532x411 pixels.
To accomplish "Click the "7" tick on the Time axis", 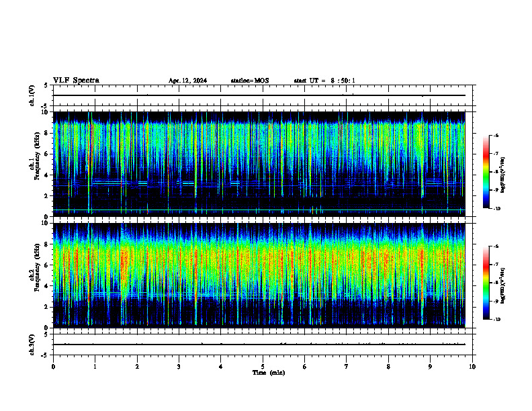I will 347,367.
